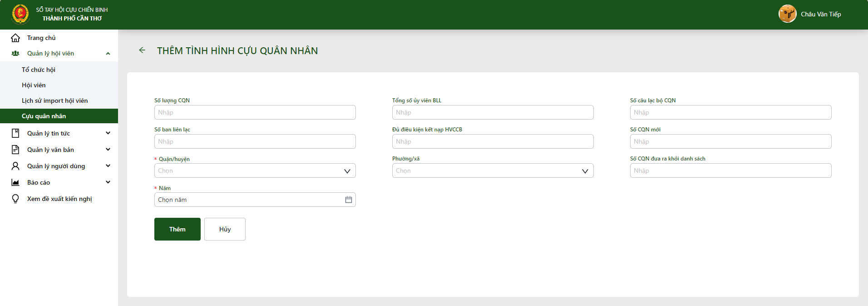The width and height of the screenshot is (868, 306).
Task: Focus Số CQN đưa ra khỏi danh sách input
Action: (x=731, y=171)
